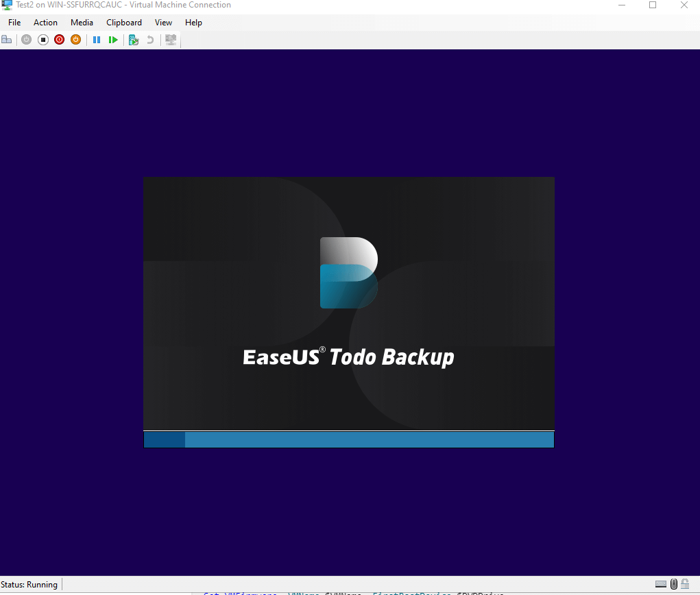Open the Help menu

coord(194,23)
